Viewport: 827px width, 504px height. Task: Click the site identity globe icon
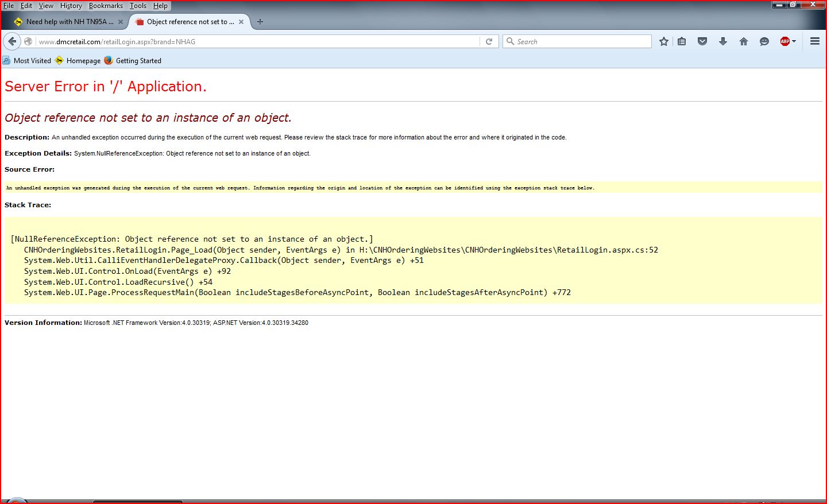[x=28, y=41]
